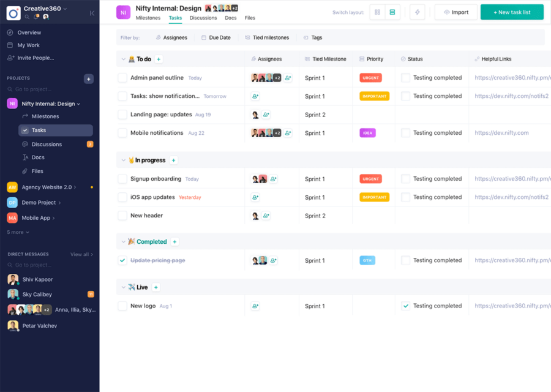The image size is (551, 392).
Task: Click the lightning automation icon near Import
Action: coord(417,12)
